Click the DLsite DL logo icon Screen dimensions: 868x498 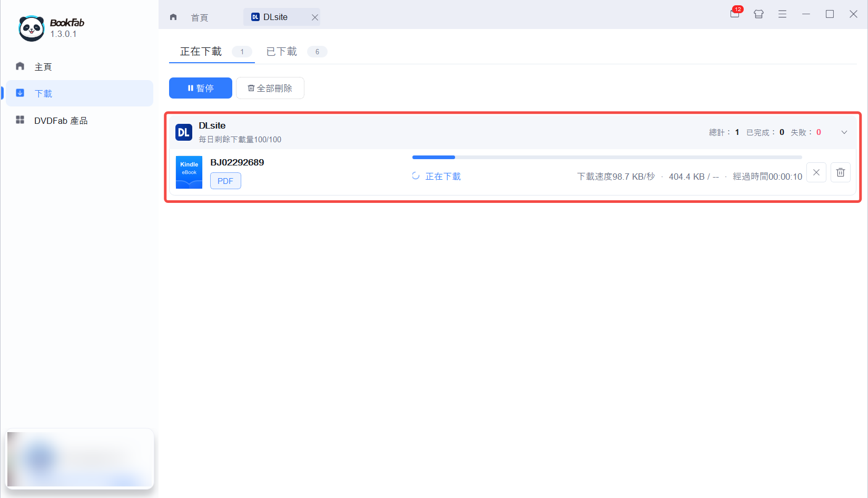(184, 132)
